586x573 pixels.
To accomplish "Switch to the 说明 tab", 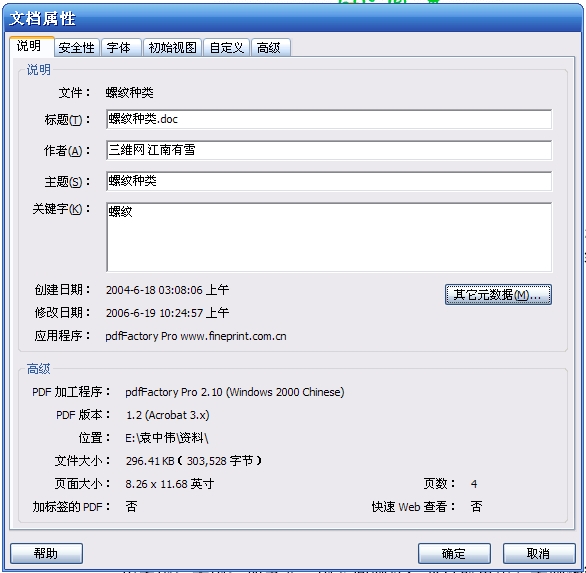I will [32, 46].
